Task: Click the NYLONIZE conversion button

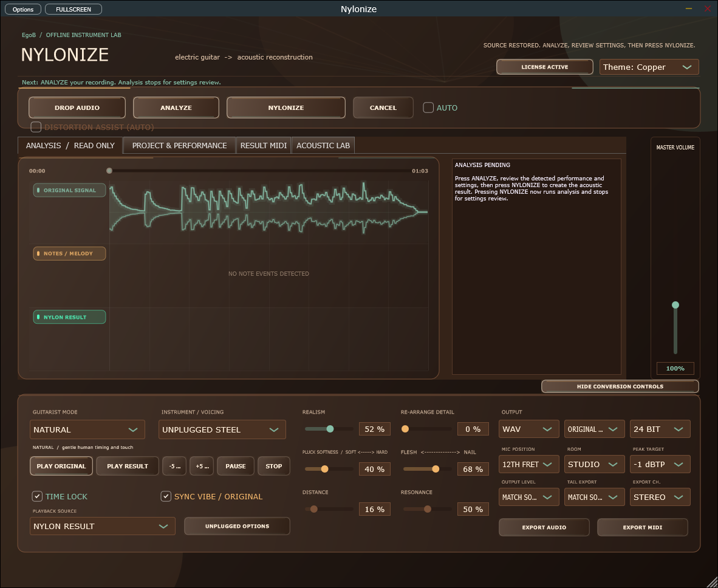Action: pos(285,108)
